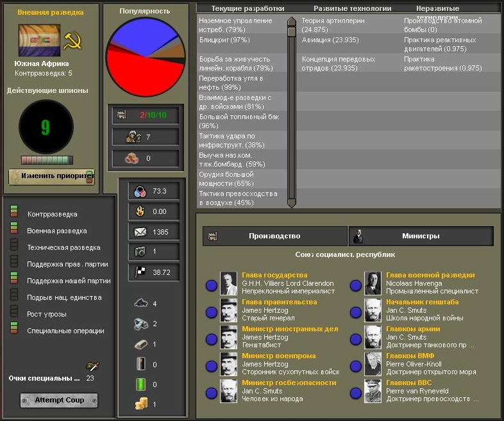Click the South Africa flag thumbnail

tap(40, 40)
